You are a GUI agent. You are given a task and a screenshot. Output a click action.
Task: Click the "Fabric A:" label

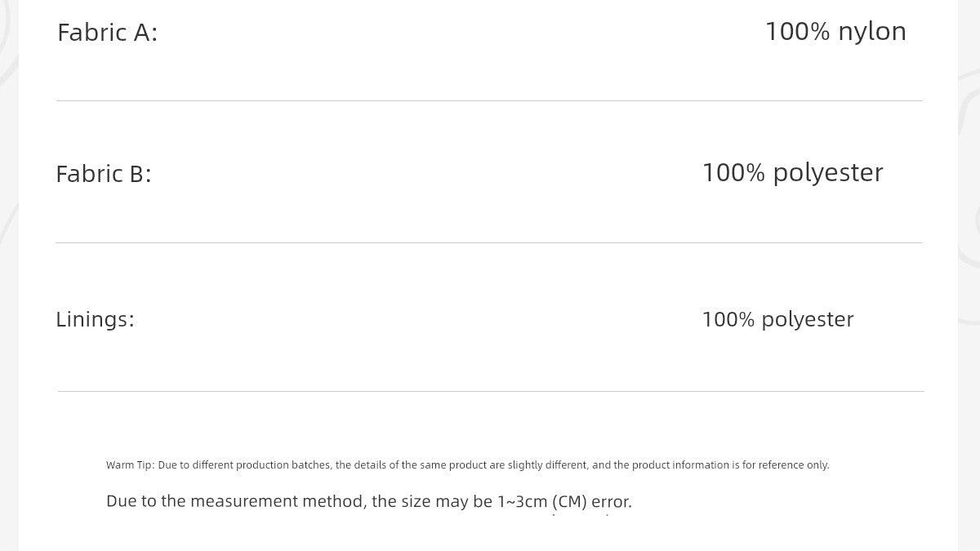(107, 33)
